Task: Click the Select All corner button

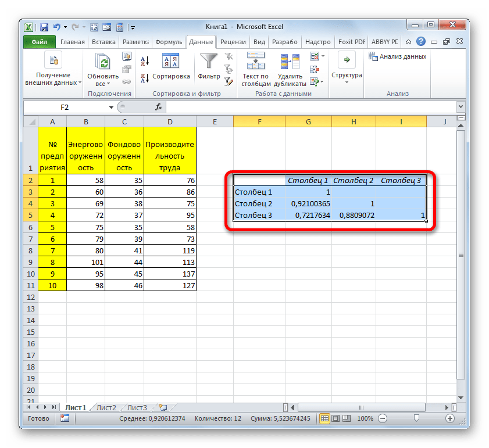Action: (x=31, y=121)
